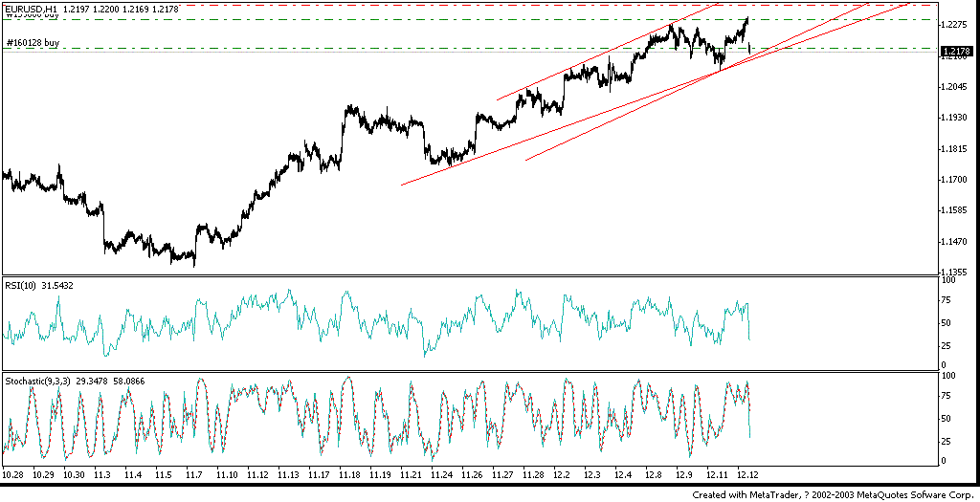The width and height of the screenshot is (980, 502).
Task: Click the 1.1930 price axis label
Action: click(956, 118)
